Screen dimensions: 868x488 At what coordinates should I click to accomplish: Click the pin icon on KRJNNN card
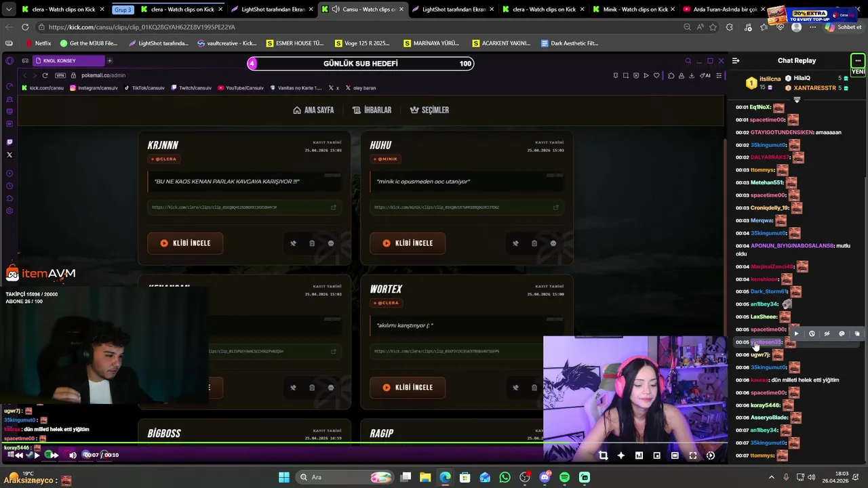pyautogui.click(x=293, y=243)
